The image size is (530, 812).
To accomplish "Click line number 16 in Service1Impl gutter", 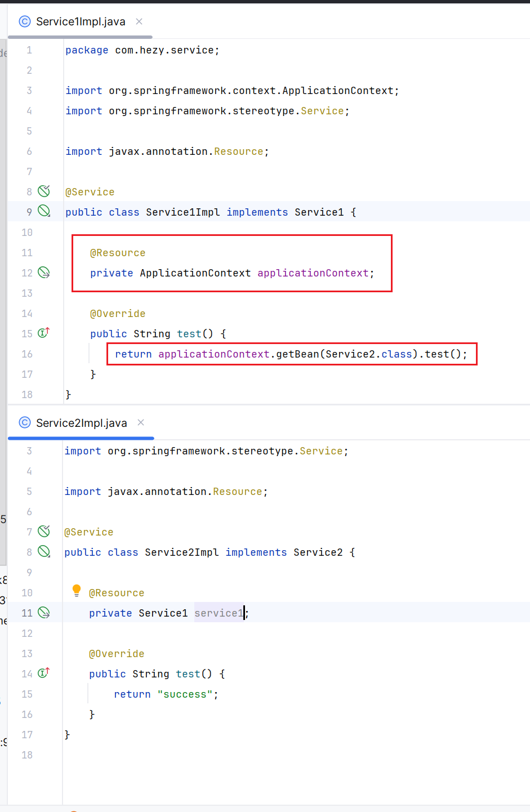I will coord(27,354).
